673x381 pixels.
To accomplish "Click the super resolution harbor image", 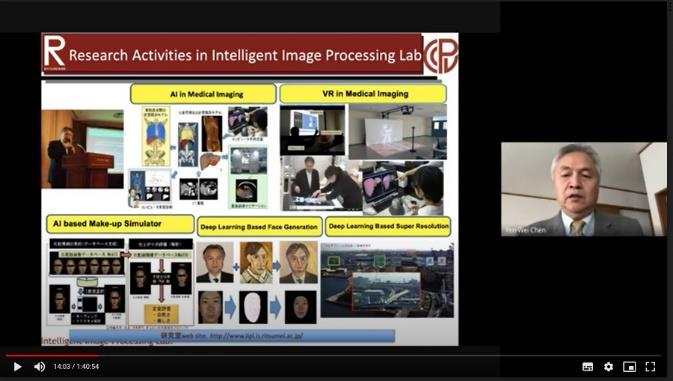I will pos(387,280).
